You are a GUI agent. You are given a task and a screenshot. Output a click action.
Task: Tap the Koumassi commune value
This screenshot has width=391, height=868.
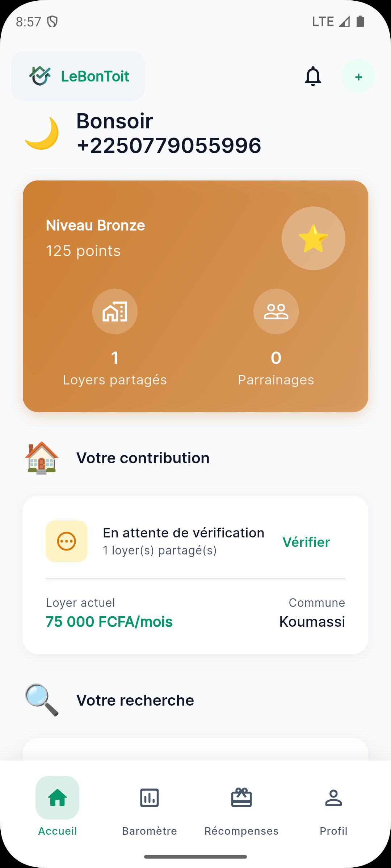(312, 622)
